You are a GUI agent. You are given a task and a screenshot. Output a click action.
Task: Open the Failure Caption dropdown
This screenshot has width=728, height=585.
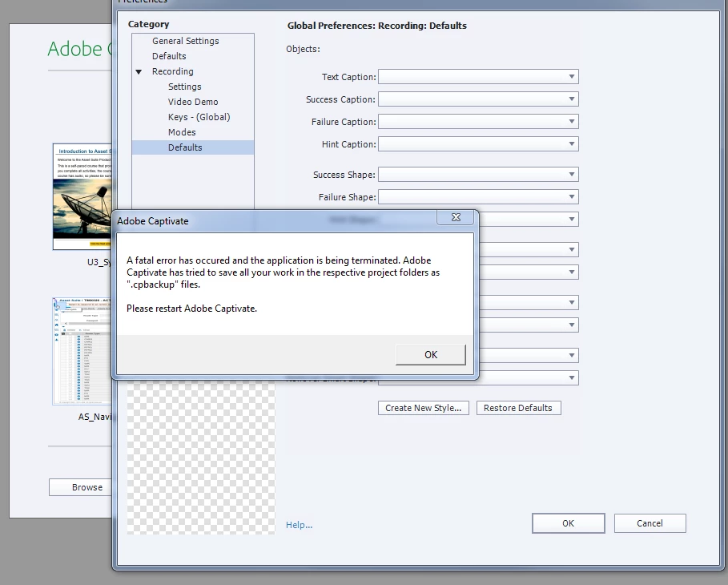(478, 121)
